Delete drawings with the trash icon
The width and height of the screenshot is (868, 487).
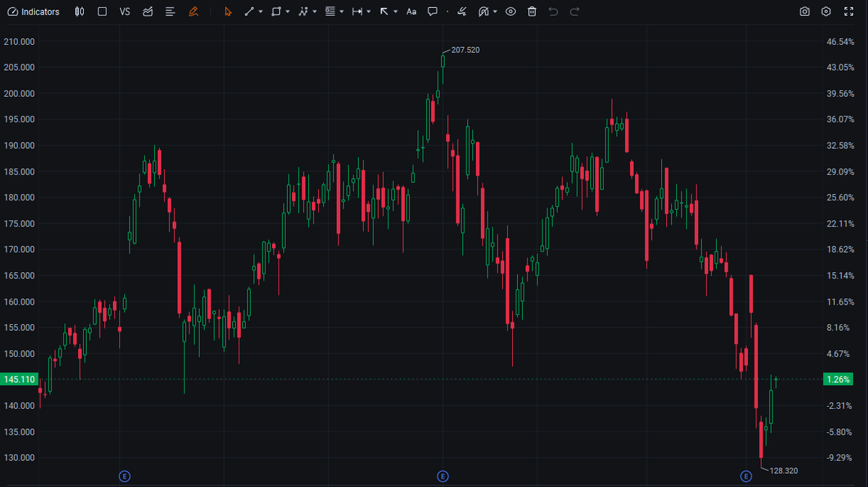pyautogui.click(x=532, y=12)
